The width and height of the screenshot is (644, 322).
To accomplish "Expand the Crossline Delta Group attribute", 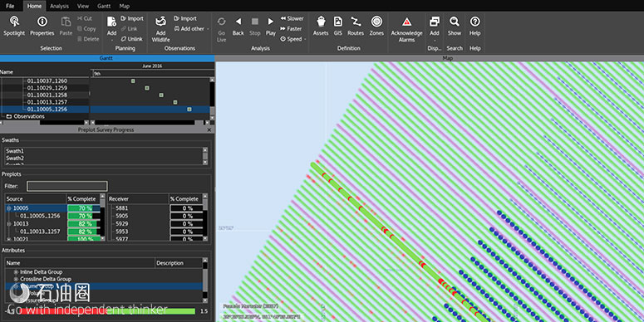I will point(16,280).
